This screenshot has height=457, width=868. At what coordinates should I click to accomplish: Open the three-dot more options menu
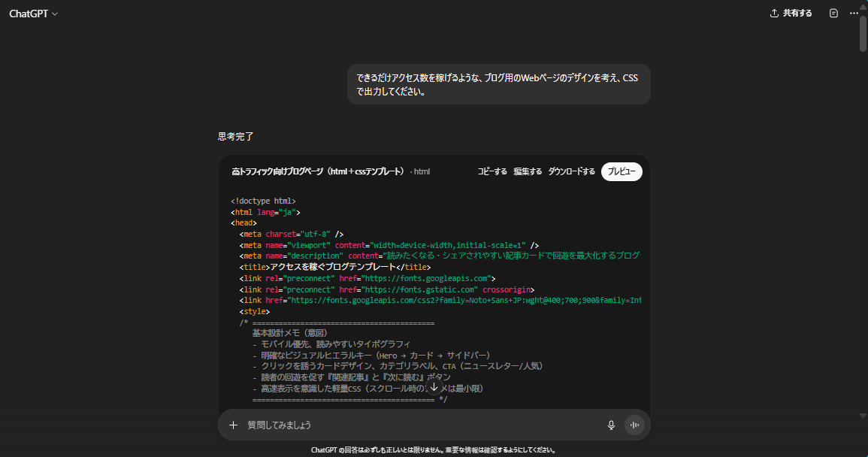854,14
